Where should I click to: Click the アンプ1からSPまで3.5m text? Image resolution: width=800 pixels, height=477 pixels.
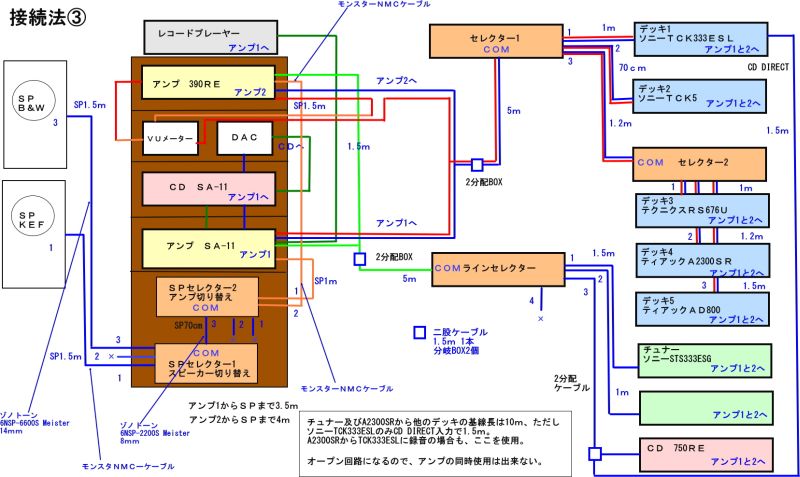pyautogui.click(x=243, y=406)
